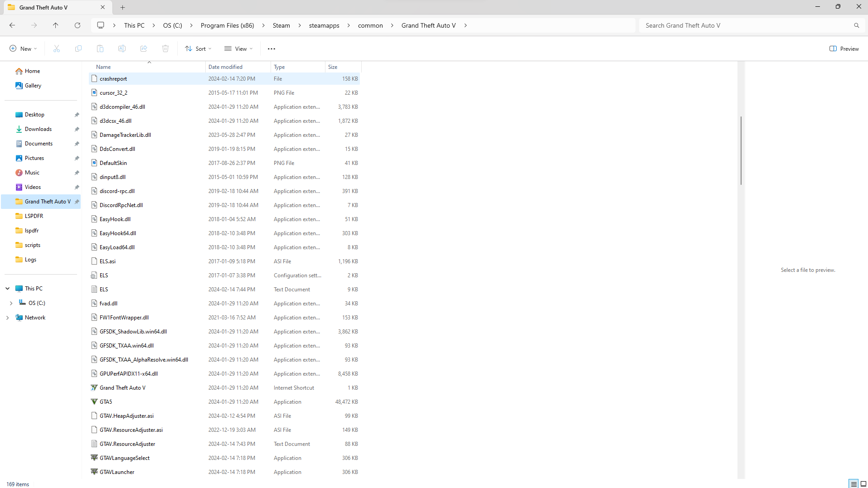Click the Share icon in toolbar
This screenshot has width=868, height=488.
pos(144,48)
